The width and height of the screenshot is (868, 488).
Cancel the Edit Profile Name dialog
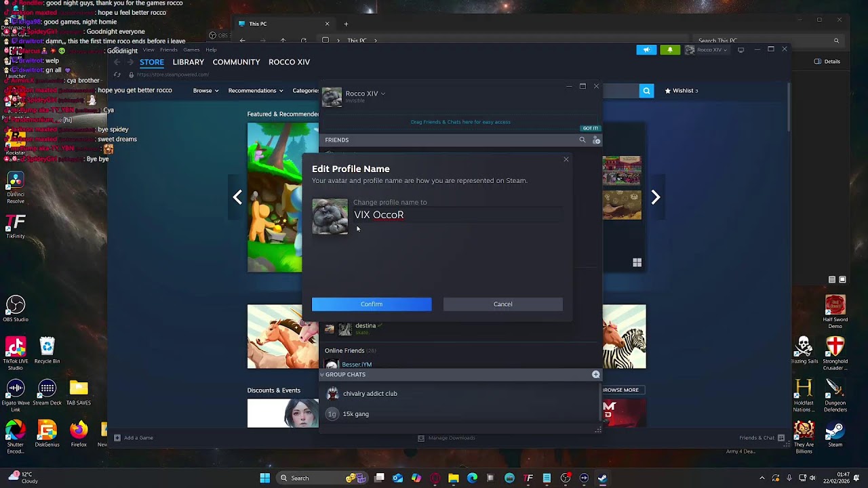pyautogui.click(x=503, y=304)
